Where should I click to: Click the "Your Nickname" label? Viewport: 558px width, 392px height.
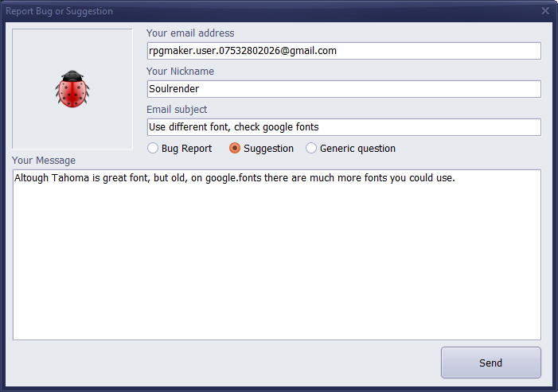(x=180, y=72)
